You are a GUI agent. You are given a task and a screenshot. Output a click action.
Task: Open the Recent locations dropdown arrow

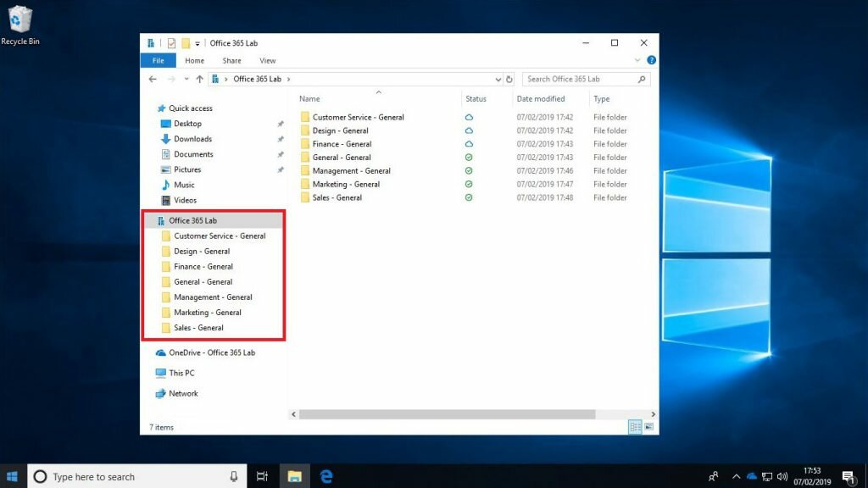pos(186,79)
